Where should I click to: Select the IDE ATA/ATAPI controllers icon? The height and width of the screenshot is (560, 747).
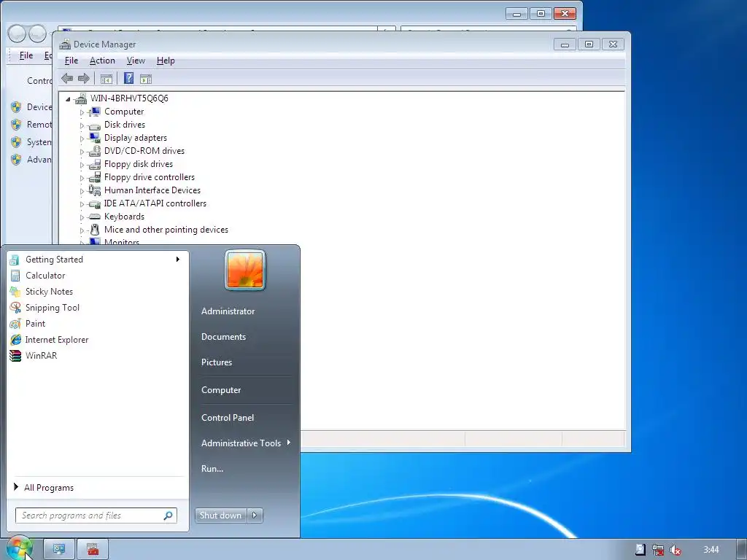[95, 204]
